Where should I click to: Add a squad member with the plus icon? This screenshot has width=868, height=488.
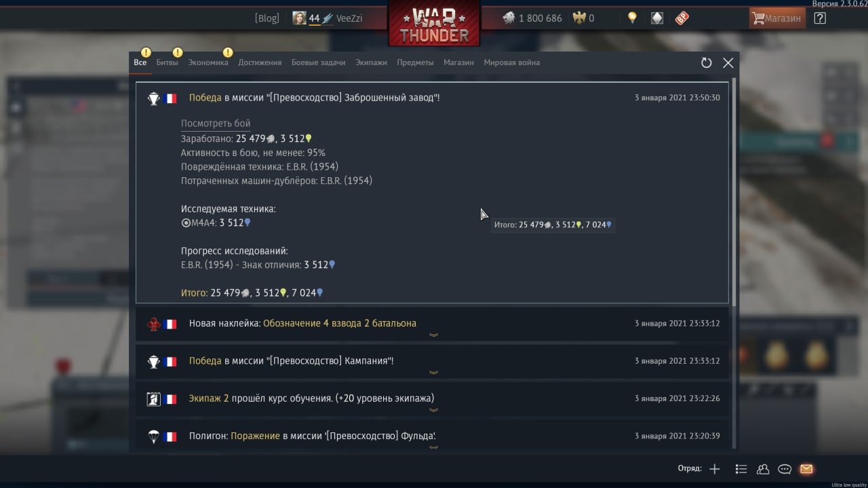point(715,469)
